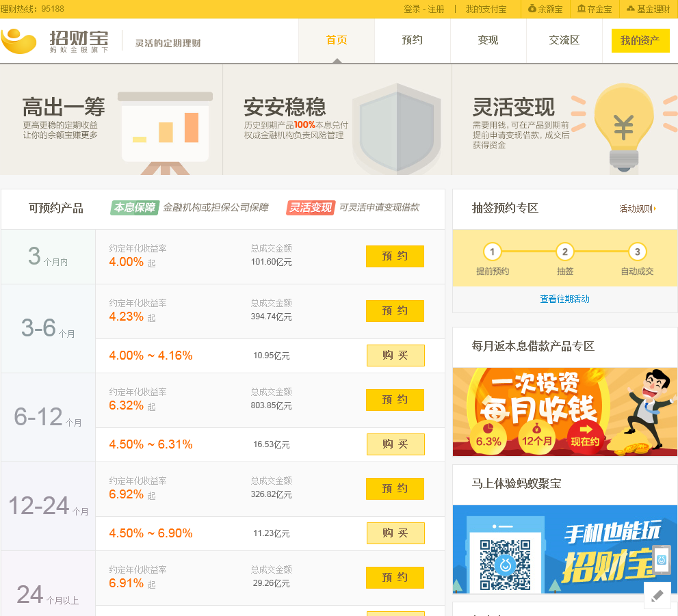Viewport: 678px width, 616px height.
Task: Click the 马上体验蚂蚁聚宝 heading
Action: pos(517,483)
